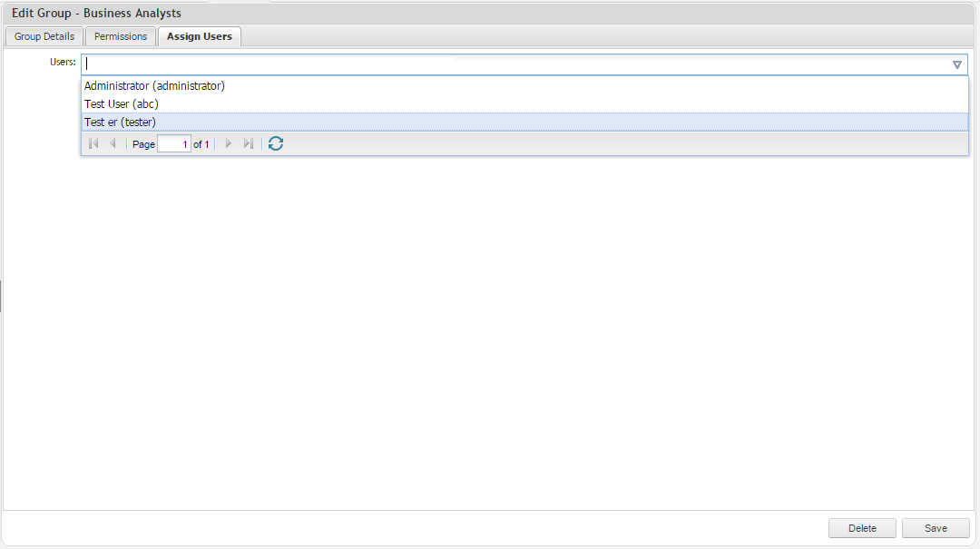Save the group changes
Screen dimensions: 980x549
pyautogui.click(x=936, y=528)
